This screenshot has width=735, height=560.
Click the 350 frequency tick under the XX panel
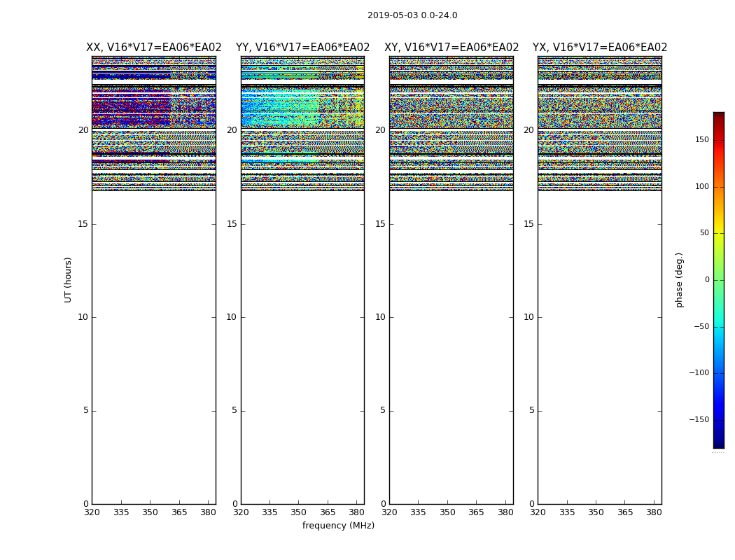[x=150, y=512]
